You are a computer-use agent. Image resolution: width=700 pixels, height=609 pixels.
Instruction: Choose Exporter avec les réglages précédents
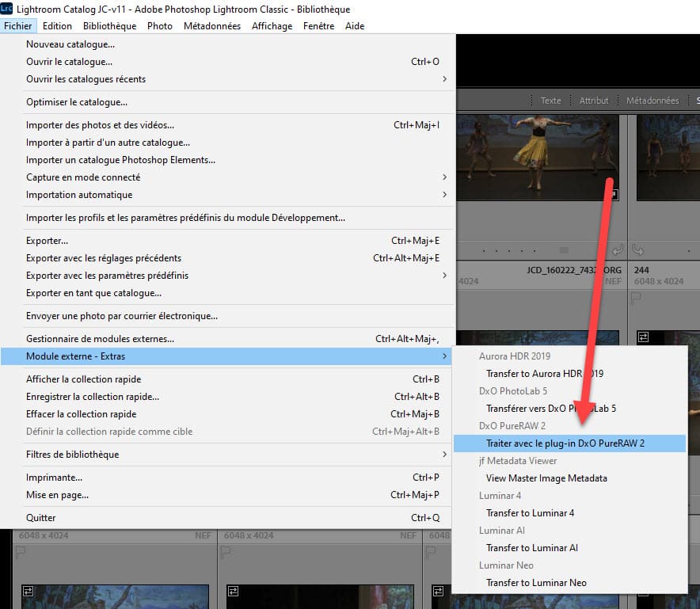click(x=228, y=258)
